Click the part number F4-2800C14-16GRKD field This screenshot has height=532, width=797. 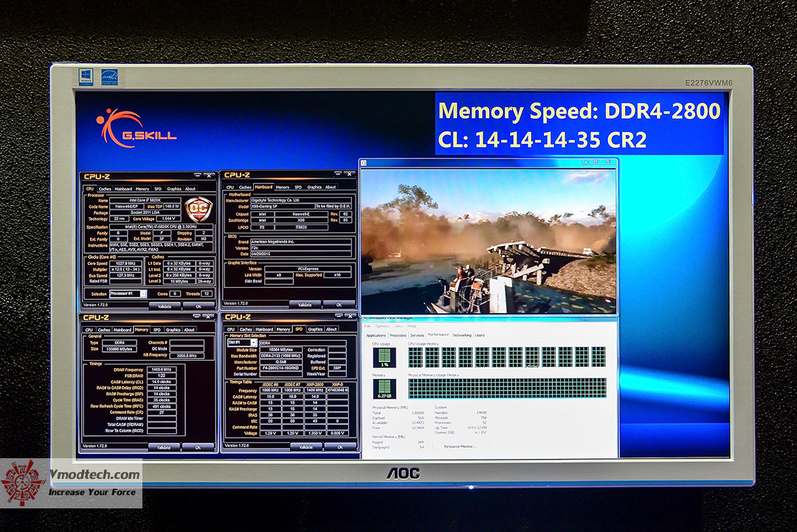coord(280,368)
